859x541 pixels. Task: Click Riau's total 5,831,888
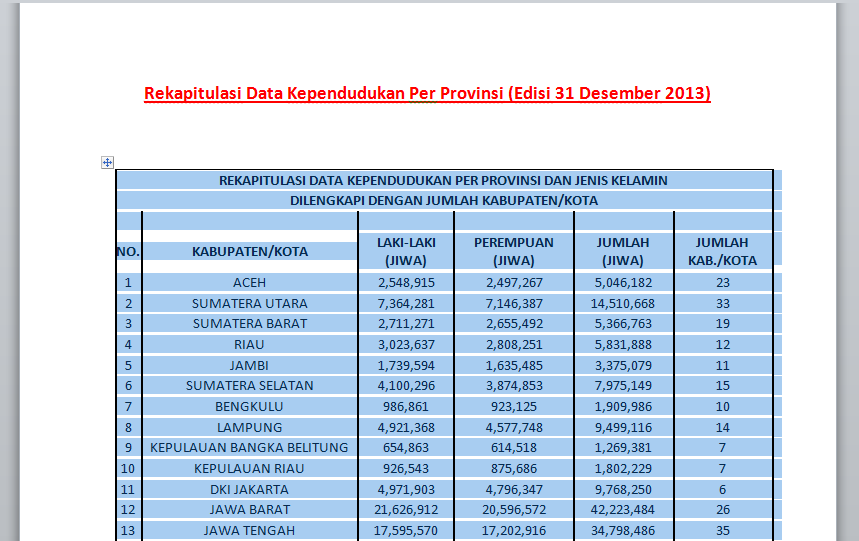coord(623,344)
